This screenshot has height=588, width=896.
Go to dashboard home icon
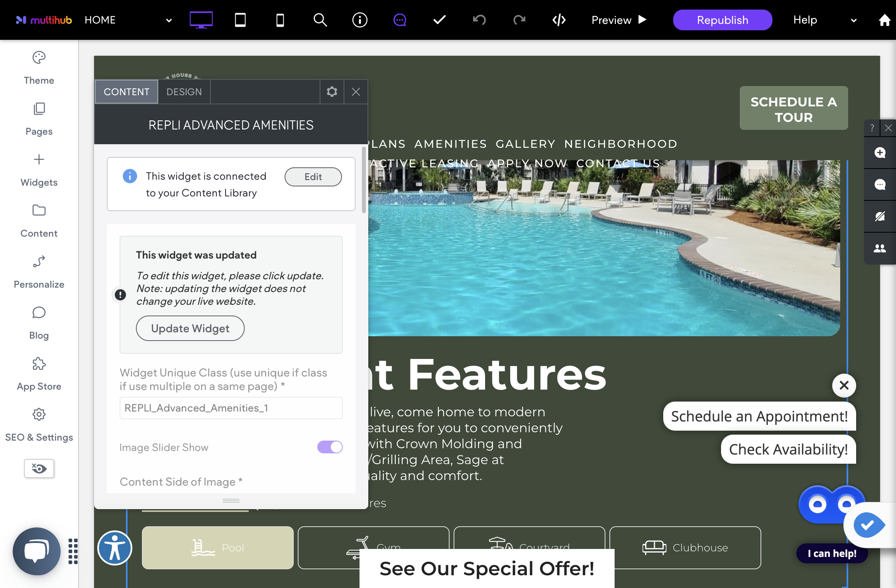[x=884, y=20]
